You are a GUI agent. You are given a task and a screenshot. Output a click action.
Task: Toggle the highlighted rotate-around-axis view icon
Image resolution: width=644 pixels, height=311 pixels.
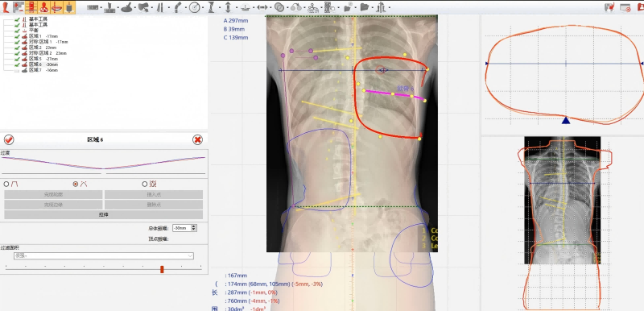click(56, 7)
